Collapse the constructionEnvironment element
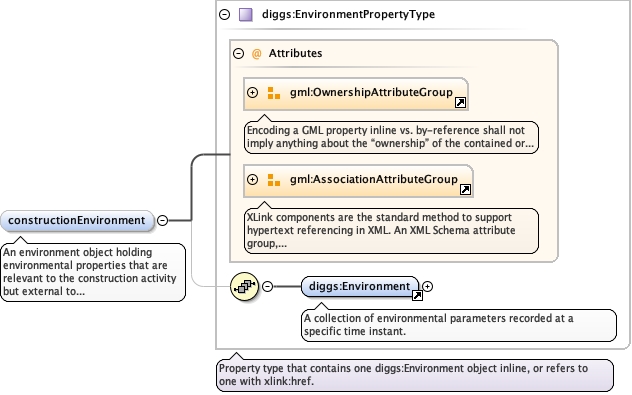The height and width of the screenshot is (395, 632). coord(162,220)
